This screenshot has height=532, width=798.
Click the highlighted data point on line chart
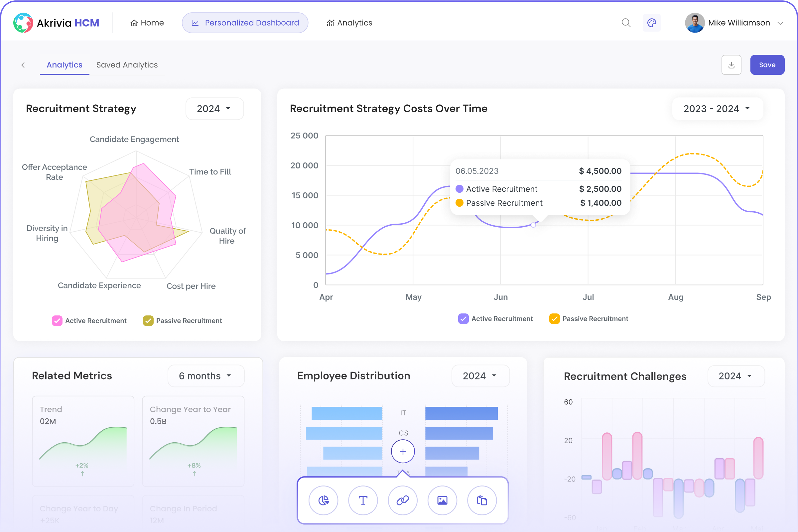[533, 225]
